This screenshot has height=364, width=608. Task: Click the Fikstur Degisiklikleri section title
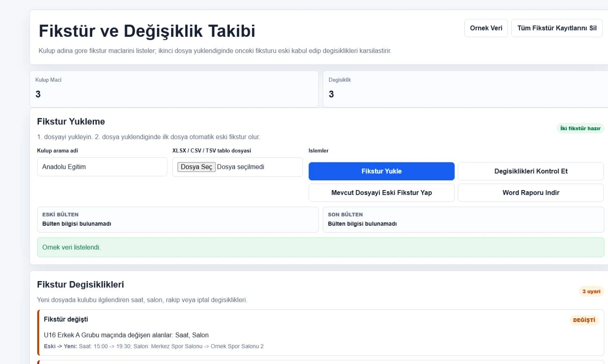[x=80, y=285]
